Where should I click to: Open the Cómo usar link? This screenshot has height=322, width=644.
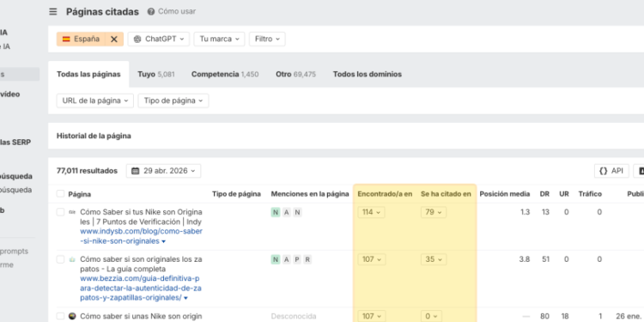[x=177, y=11]
